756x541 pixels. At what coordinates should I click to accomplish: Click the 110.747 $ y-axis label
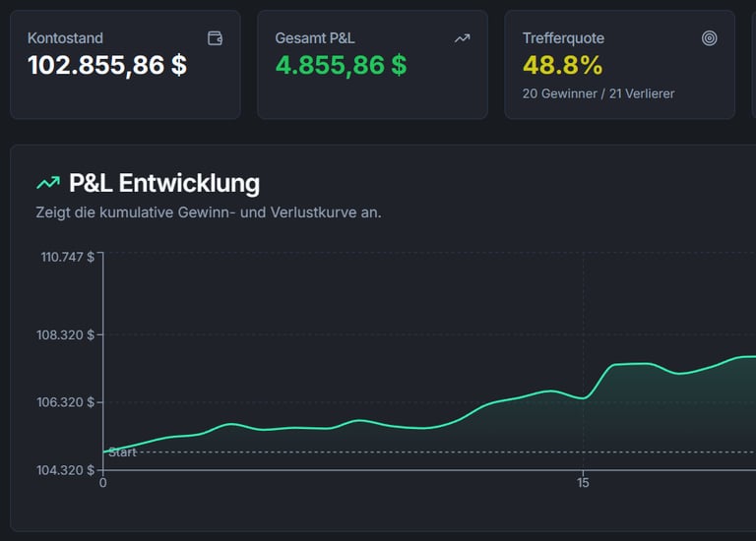(68, 257)
